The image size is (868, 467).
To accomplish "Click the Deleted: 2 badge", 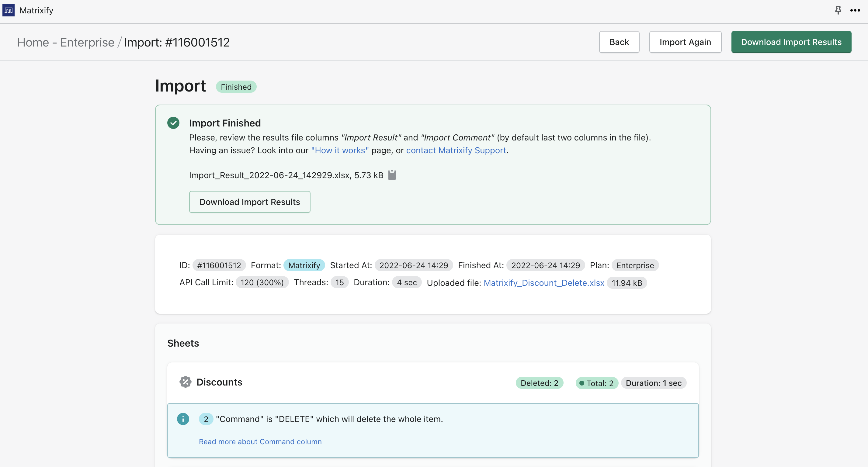I will pos(539,383).
